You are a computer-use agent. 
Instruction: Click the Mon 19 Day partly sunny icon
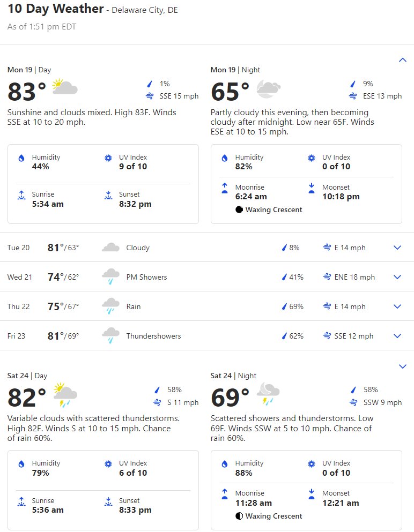tap(65, 87)
